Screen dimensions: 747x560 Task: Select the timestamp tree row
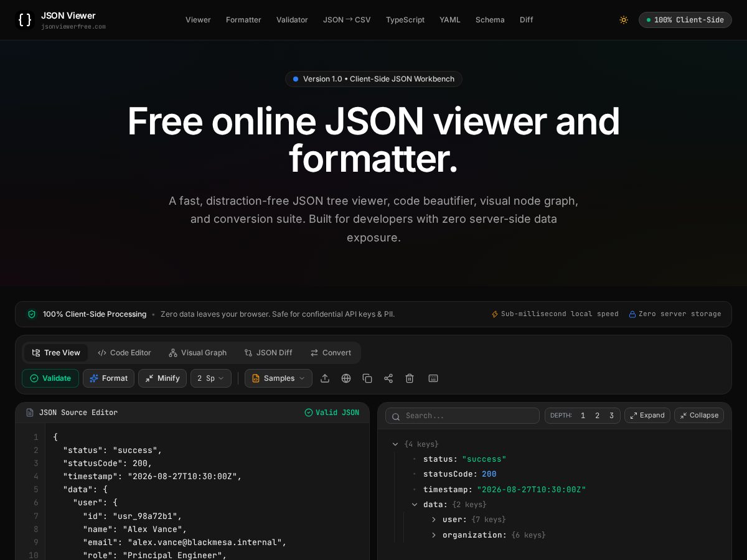504,490
